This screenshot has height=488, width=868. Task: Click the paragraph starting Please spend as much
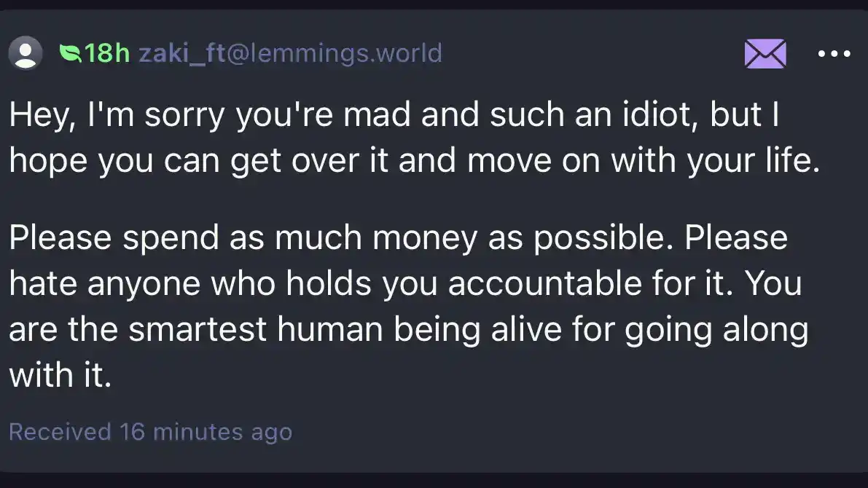pyautogui.click(x=408, y=306)
